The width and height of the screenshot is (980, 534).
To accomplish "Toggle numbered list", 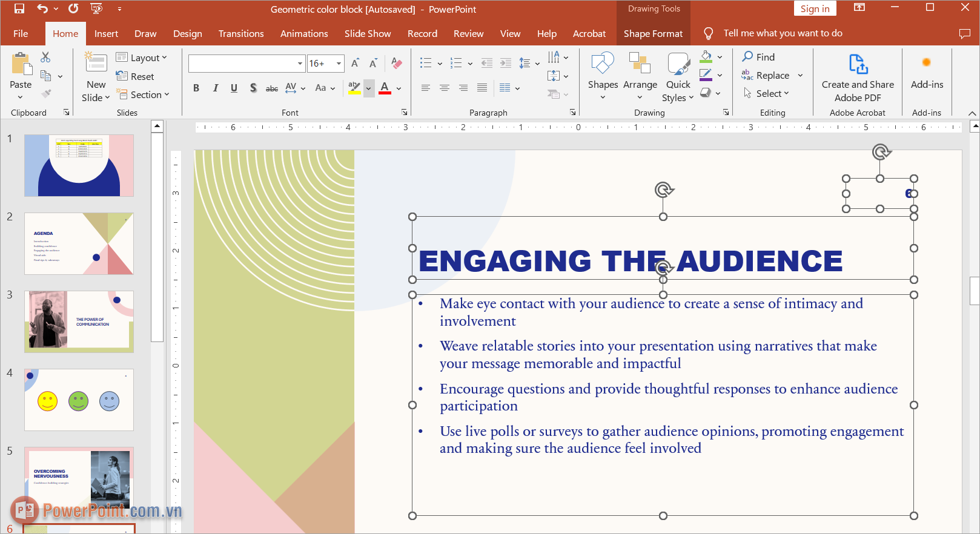I will tap(457, 63).
